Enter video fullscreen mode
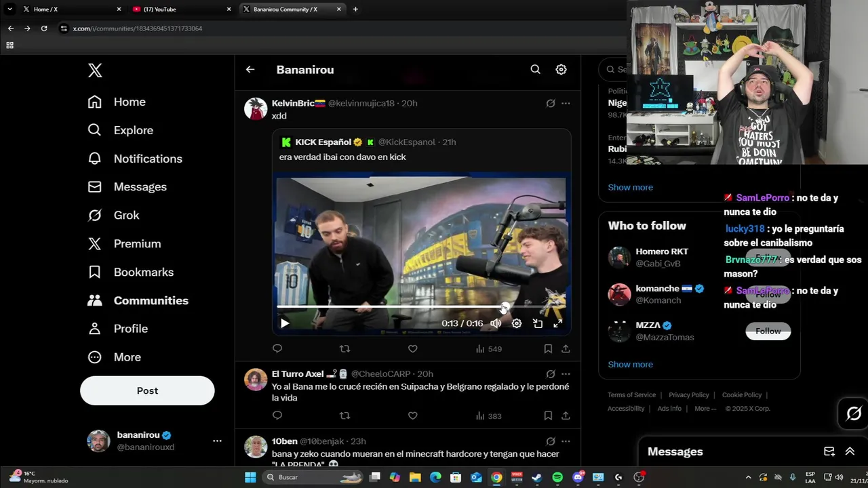This screenshot has width=868, height=488. click(557, 323)
